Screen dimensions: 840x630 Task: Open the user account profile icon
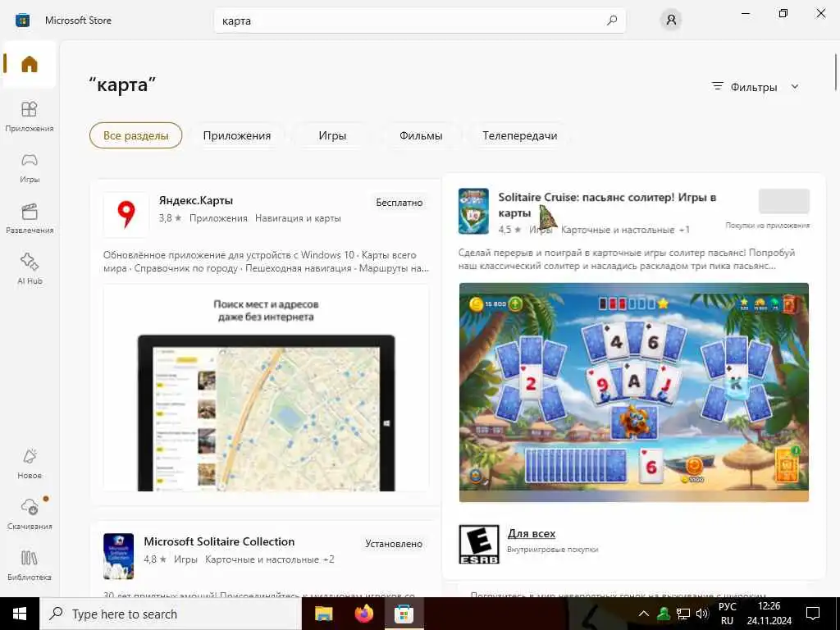(671, 21)
